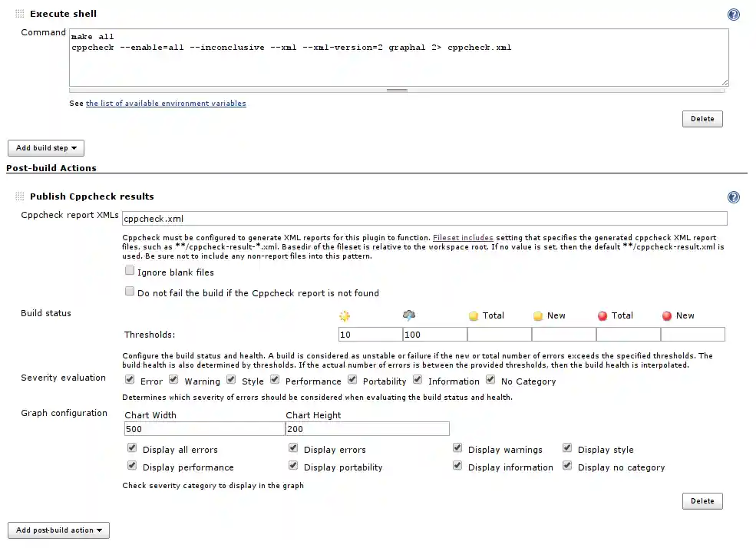Uncheck the Warning severity checkbox
This screenshot has height=548, width=756.
pyautogui.click(x=174, y=379)
